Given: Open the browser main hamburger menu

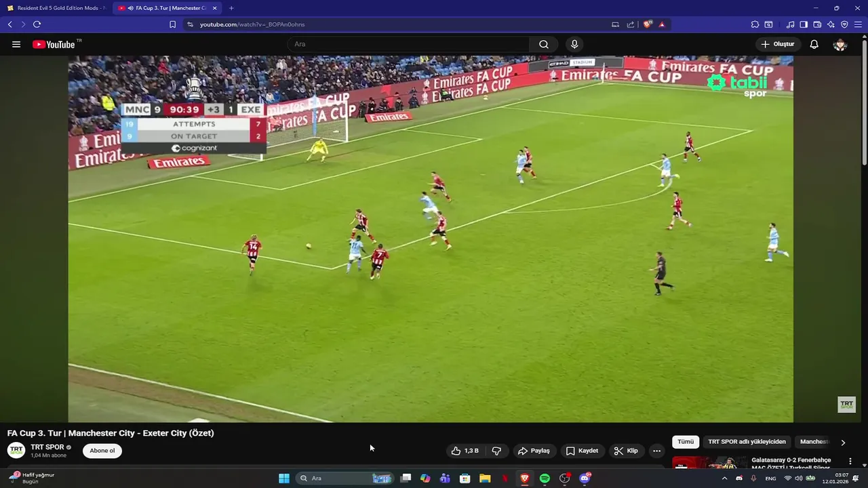Looking at the screenshot, I should point(858,24).
